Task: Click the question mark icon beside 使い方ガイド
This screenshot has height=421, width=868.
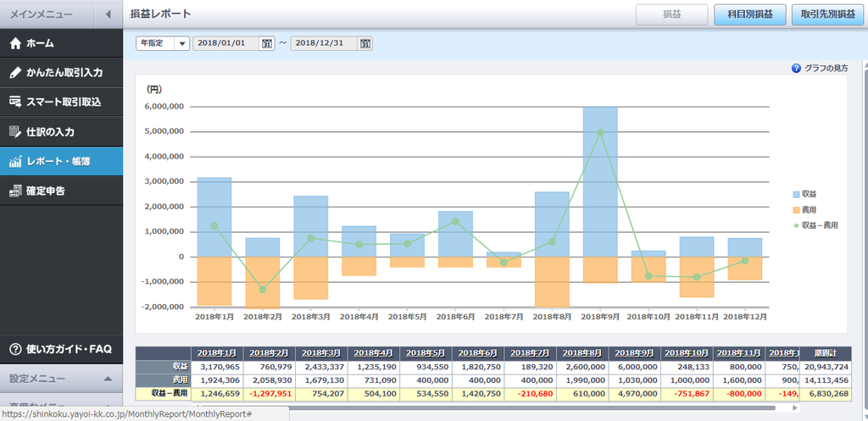Action: point(15,349)
